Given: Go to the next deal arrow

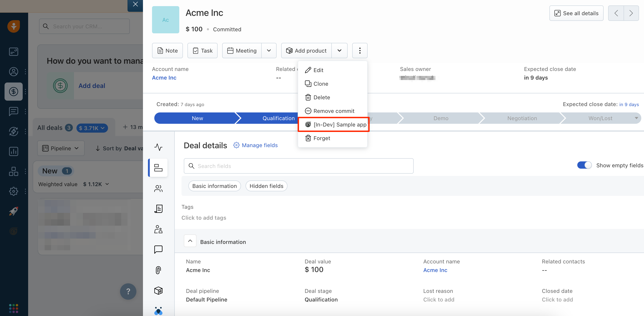Looking at the screenshot, I should coord(631,13).
